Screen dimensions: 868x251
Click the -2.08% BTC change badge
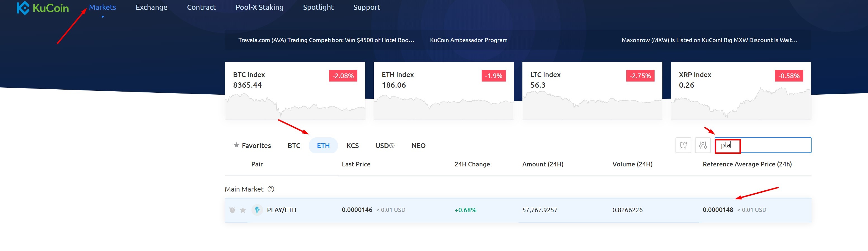343,76
